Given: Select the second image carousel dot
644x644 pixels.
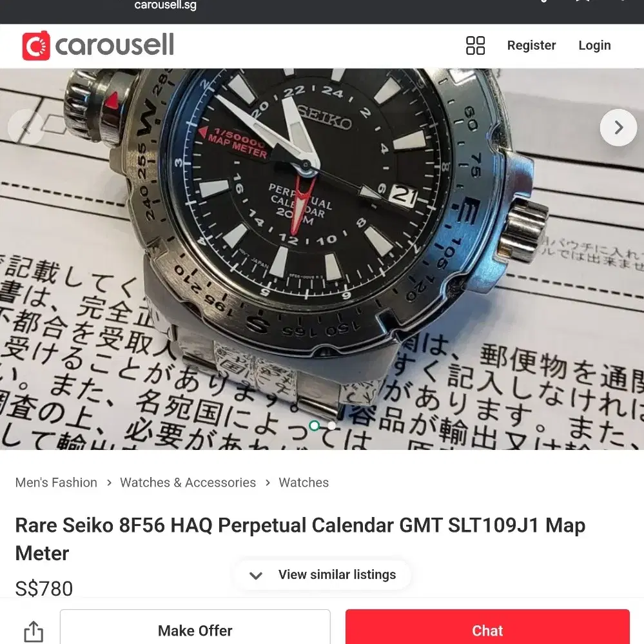Looking at the screenshot, I should 332,426.
